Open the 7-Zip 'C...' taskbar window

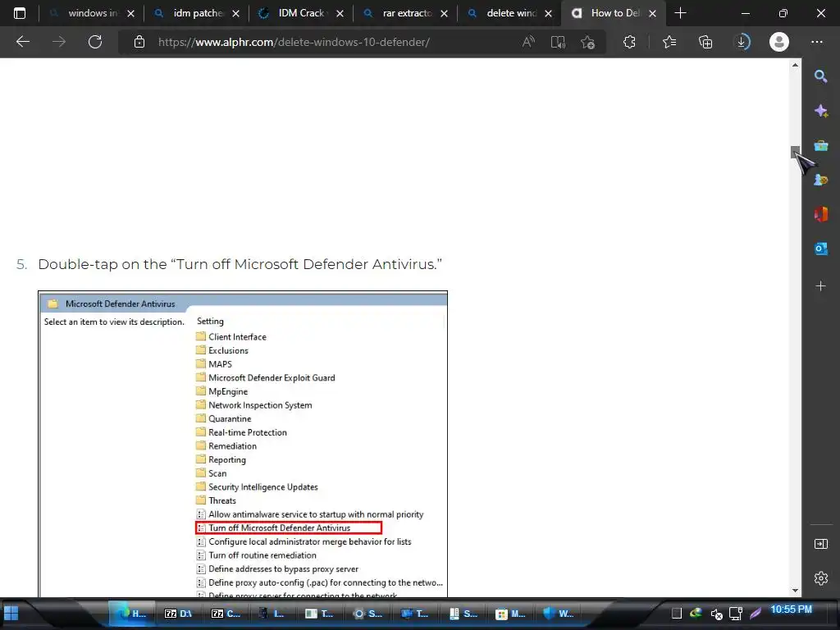click(x=226, y=614)
